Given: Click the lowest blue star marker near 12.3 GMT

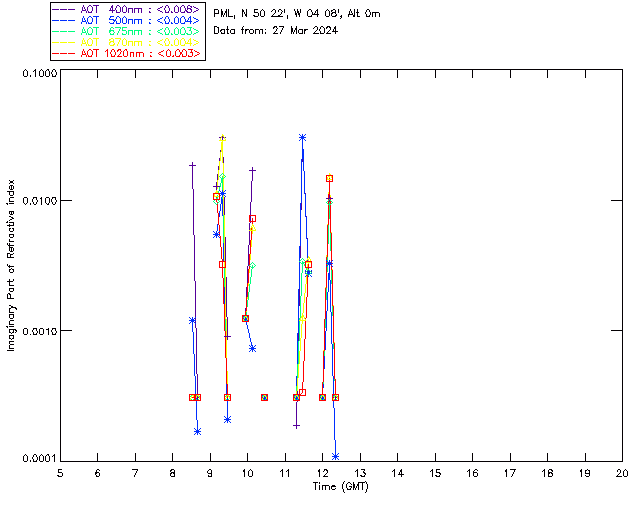Looking at the screenshot, I should pyautogui.click(x=336, y=456).
